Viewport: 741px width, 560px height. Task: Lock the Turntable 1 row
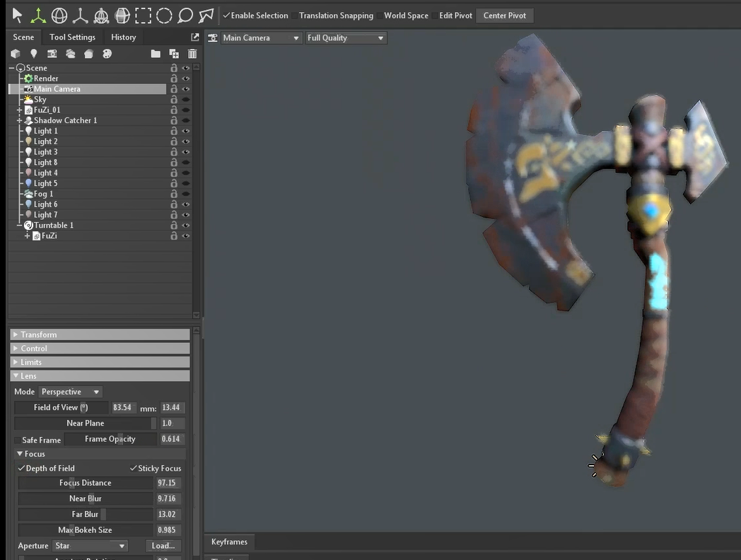click(x=174, y=226)
